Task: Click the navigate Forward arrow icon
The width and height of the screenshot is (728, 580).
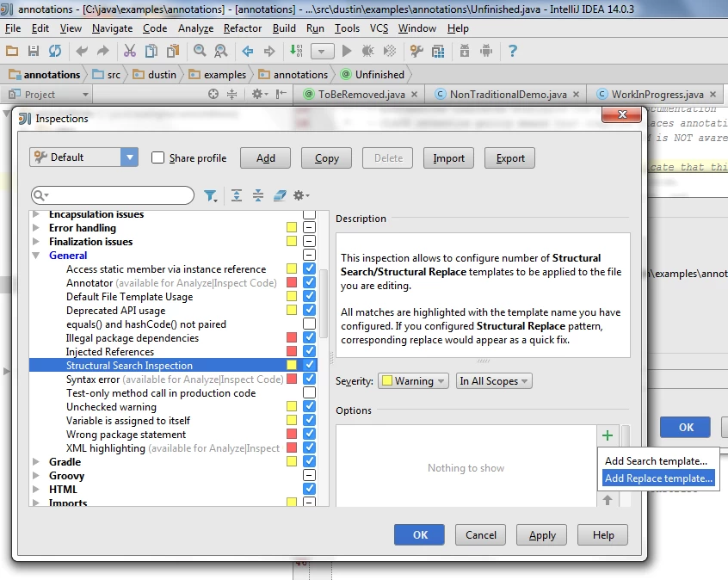Action: (x=269, y=51)
